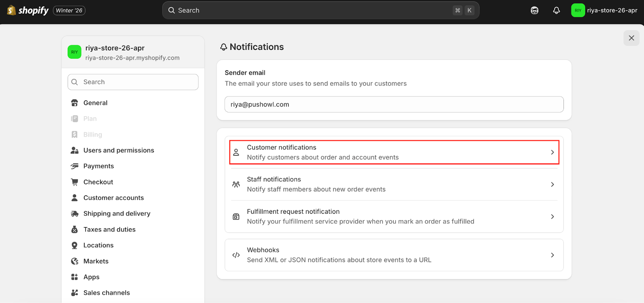The image size is (644, 303).
Task: Click the Winter '26 edition badge
Action: point(69,10)
